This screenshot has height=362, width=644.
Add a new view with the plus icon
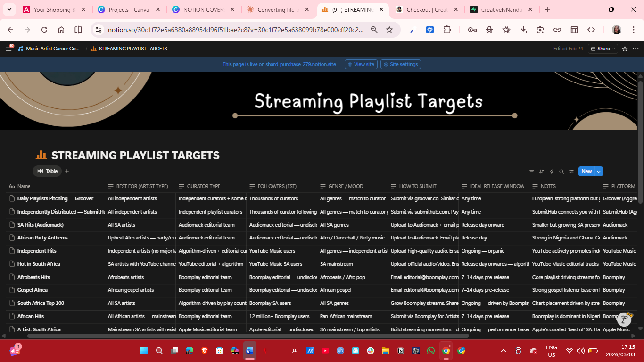(x=66, y=171)
